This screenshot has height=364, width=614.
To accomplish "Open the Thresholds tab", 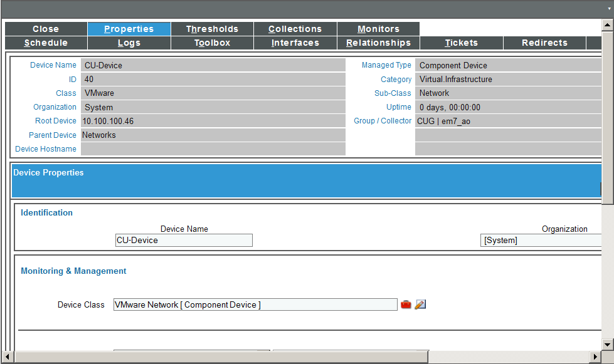I will [212, 29].
